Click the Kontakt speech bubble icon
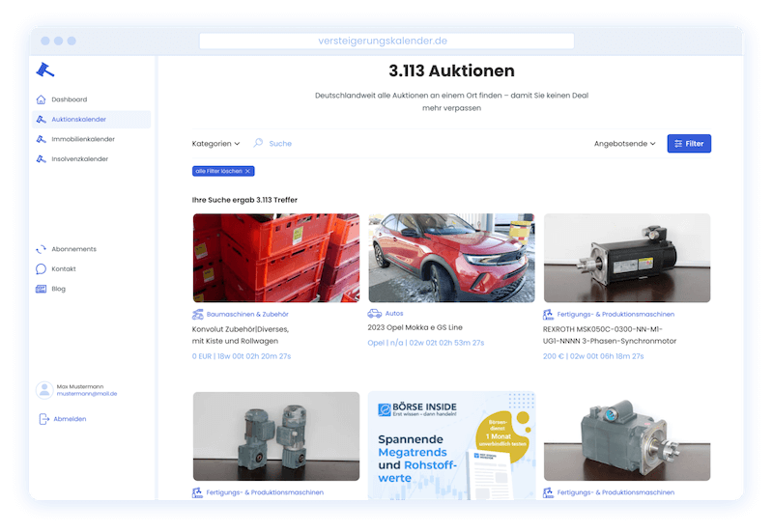This screenshot has width=773, height=532. pos(41,269)
